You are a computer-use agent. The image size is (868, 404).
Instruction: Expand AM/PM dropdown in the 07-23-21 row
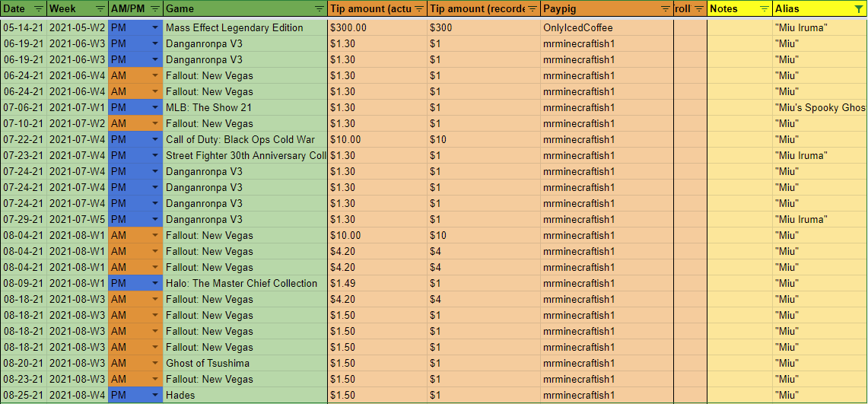pyautogui.click(x=154, y=155)
